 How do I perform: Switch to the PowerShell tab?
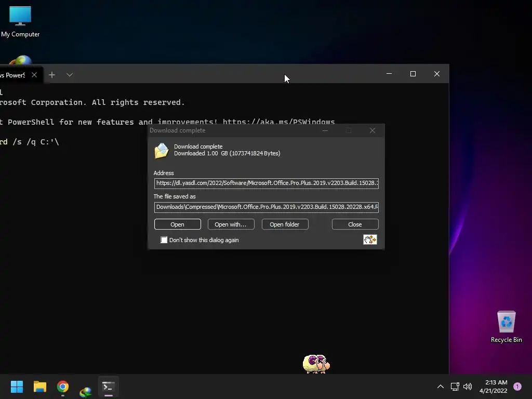coord(12,75)
